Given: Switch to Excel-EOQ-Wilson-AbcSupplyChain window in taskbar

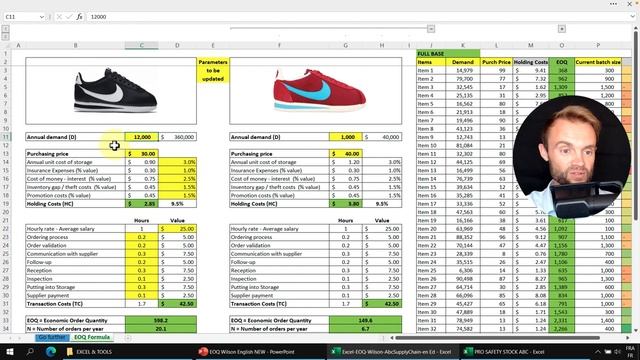Looking at the screenshot, I should click(391, 351).
